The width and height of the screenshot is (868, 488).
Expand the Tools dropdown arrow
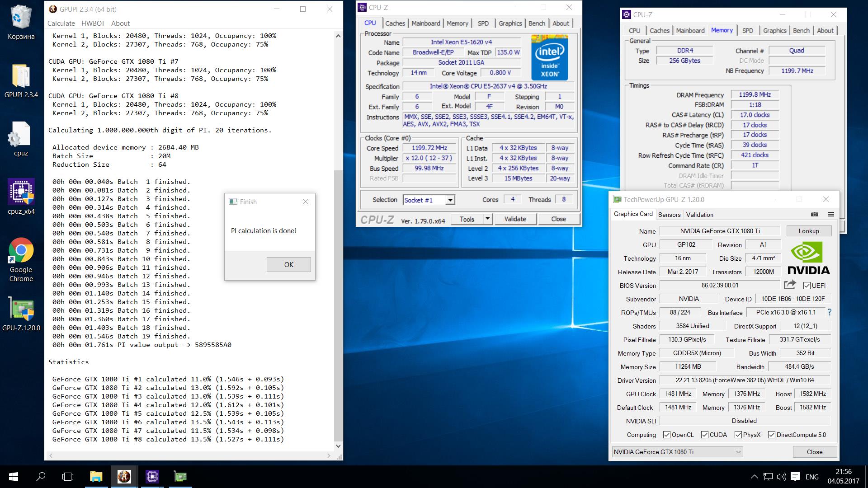(x=487, y=219)
